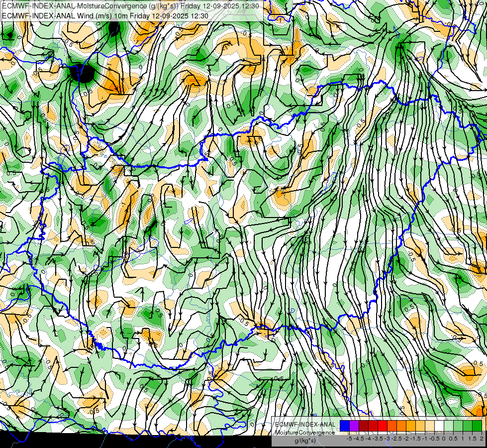Click the legend tick value '-5'
Viewport: 487px width, 448px height.
[x=349, y=439]
